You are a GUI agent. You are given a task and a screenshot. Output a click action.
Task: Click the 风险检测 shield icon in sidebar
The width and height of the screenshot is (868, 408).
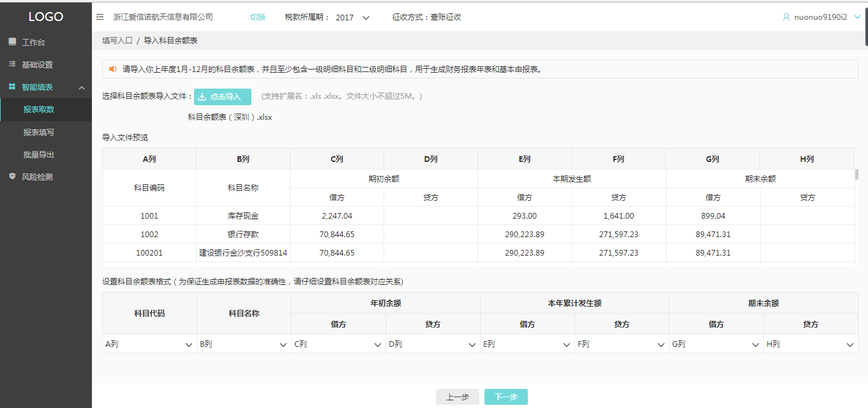point(12,177)
